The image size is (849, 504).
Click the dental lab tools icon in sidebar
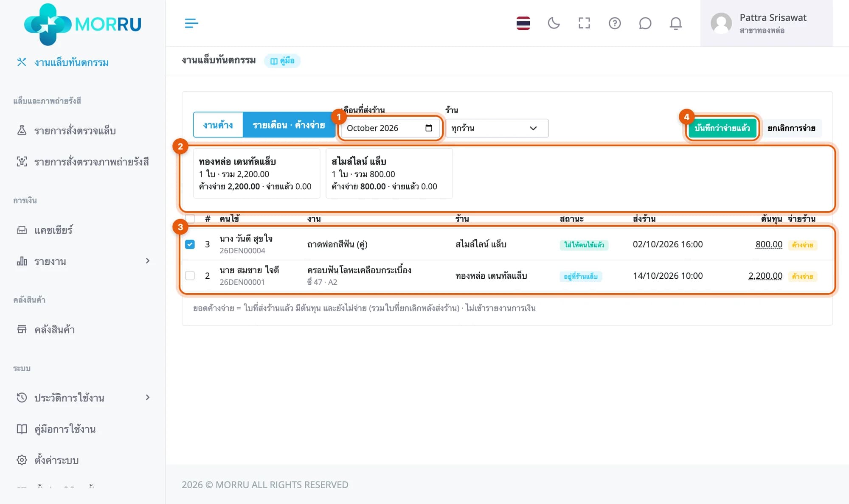(x=22, y=62)
